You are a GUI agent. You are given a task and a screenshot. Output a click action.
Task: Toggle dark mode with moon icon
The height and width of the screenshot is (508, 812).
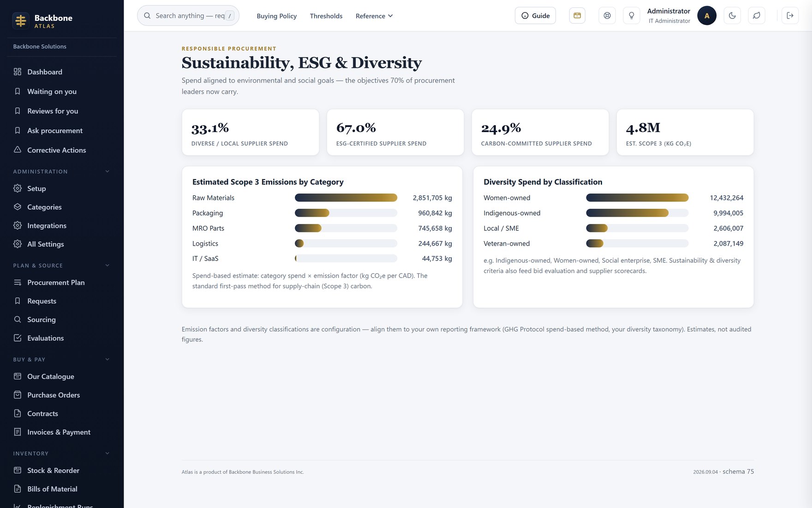click(x=732, y=16)
